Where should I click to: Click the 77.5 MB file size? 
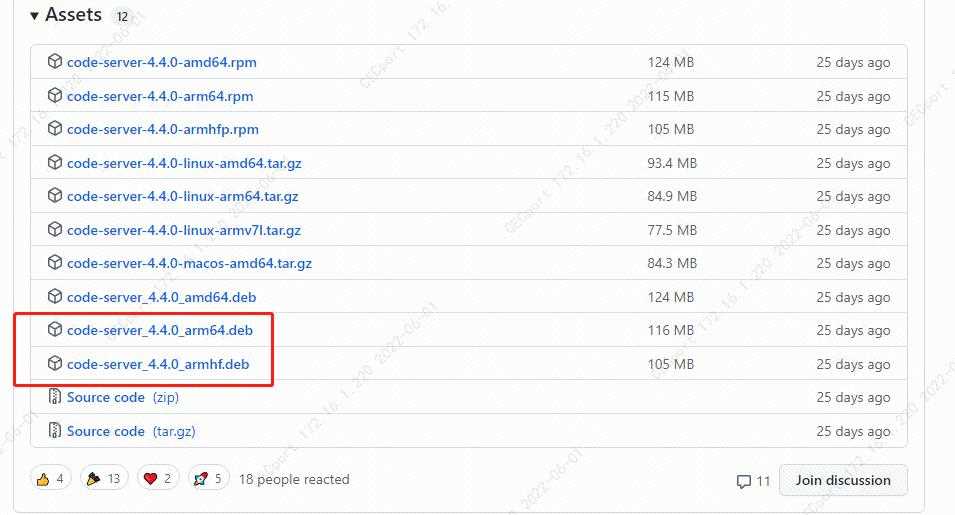(x=672, y=230)
